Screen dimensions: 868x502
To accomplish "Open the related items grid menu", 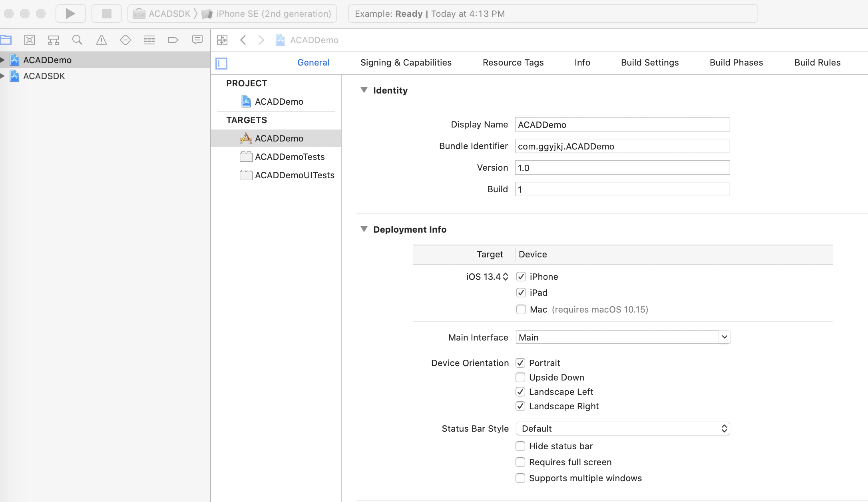I will (222, 40).
